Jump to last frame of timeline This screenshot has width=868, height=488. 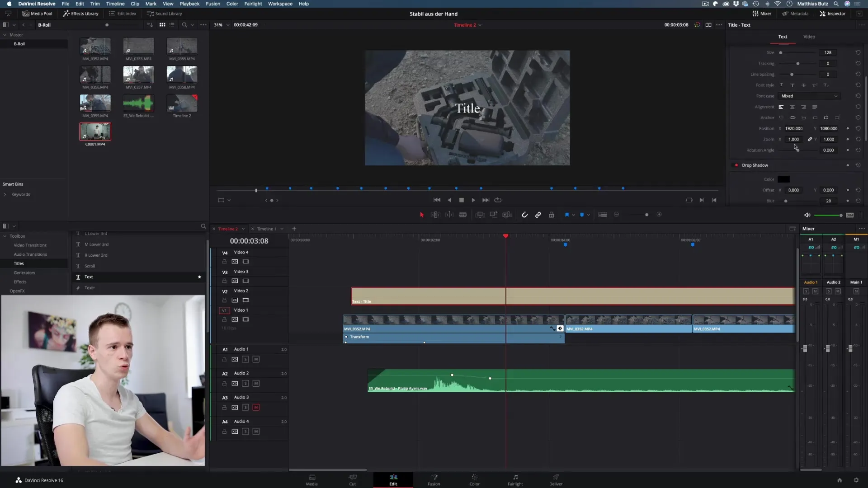[486, 200]
